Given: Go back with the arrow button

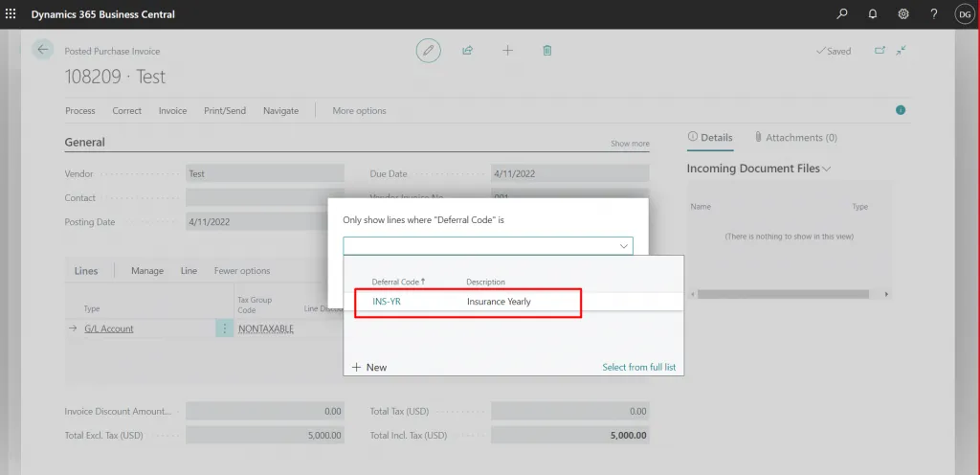Looking at the screenshot, I should click(42, 50).
